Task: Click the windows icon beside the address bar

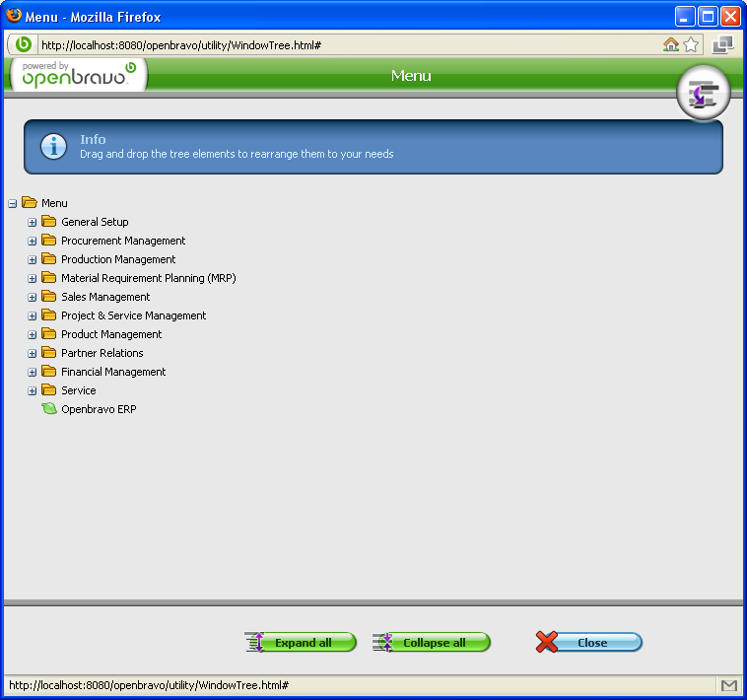Action: coord(722,44)
